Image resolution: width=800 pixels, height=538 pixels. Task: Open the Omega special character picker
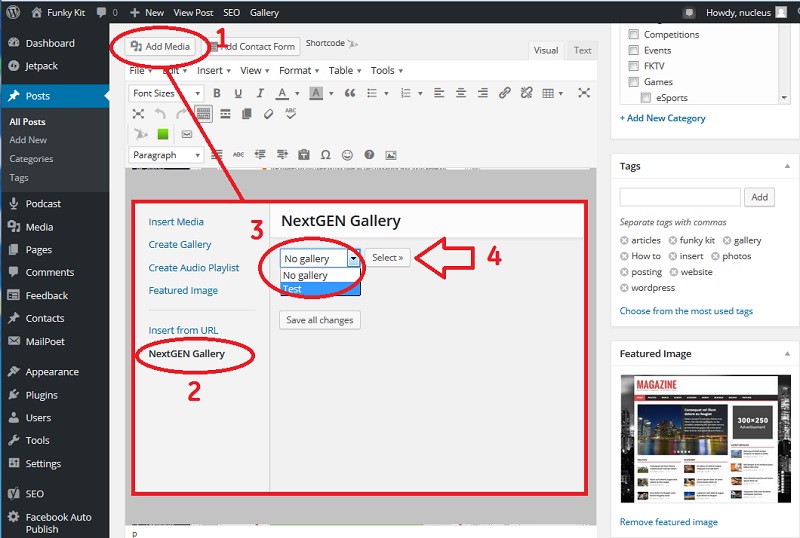point(326,155)
